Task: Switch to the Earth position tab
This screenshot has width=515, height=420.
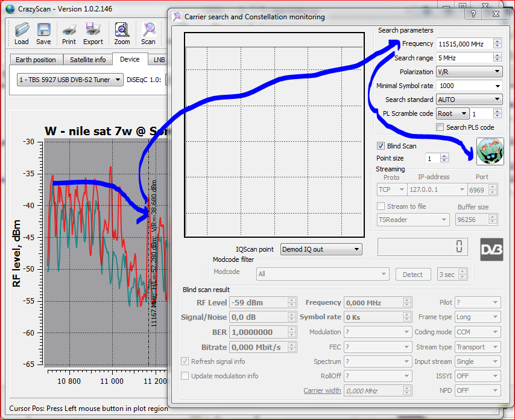Action: click(x=36, y=60)
